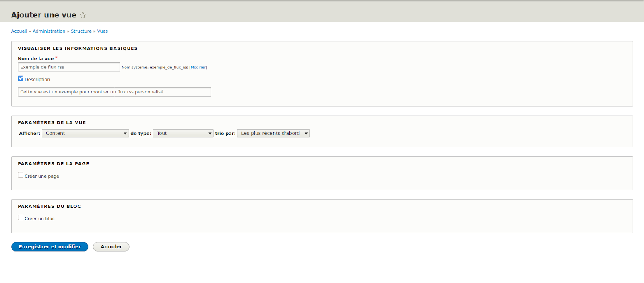Click the favorite star next to the page title
Viewport: 644px width, 283px height.
(83, 15)
